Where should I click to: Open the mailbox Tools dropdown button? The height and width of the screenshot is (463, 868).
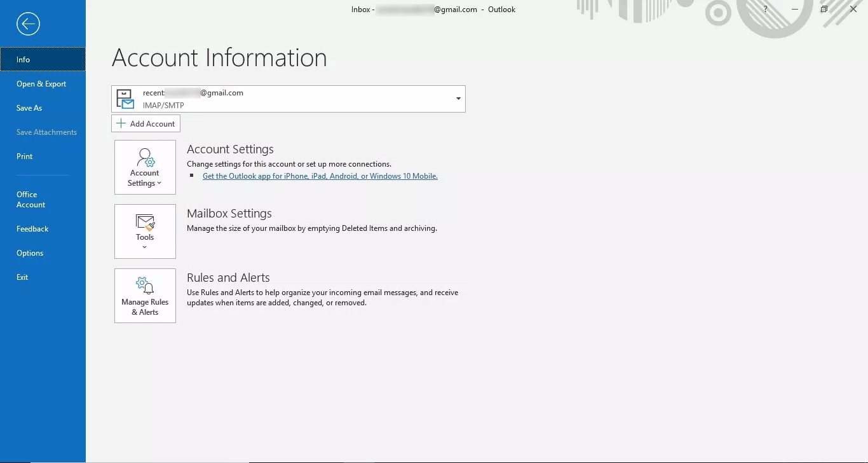click(145, 231)
